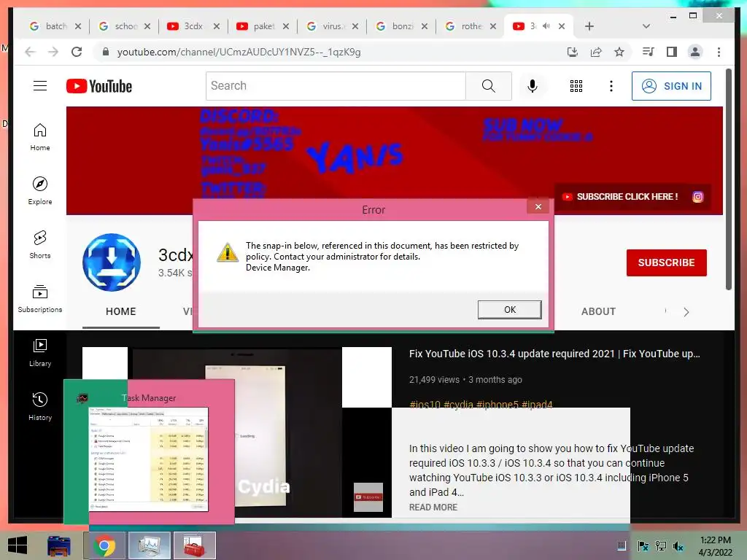Open History in the sidebar
Viewport: 747px width, 560px height.
point(40,406)
